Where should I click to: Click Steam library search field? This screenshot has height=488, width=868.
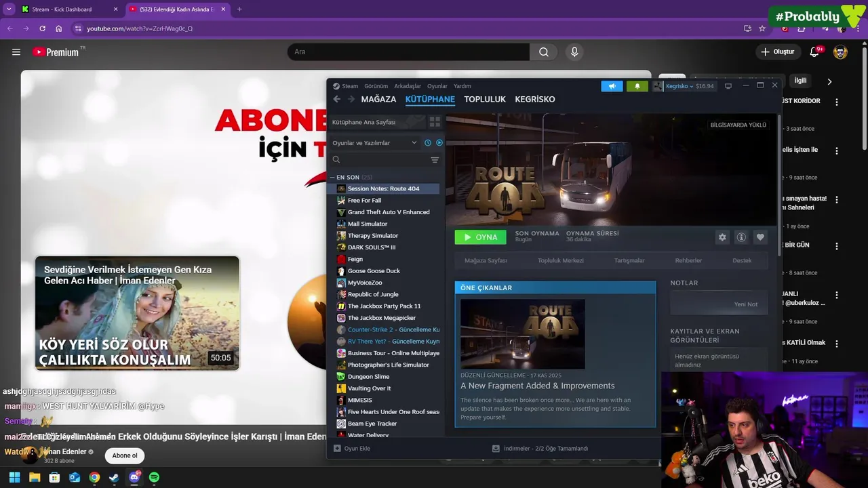[x=378, y=160]
